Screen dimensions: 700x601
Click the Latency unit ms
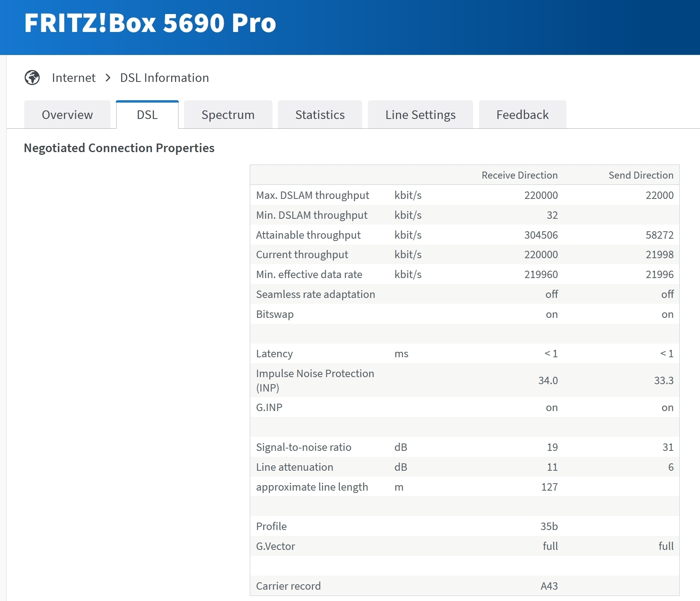coord(401,353)
